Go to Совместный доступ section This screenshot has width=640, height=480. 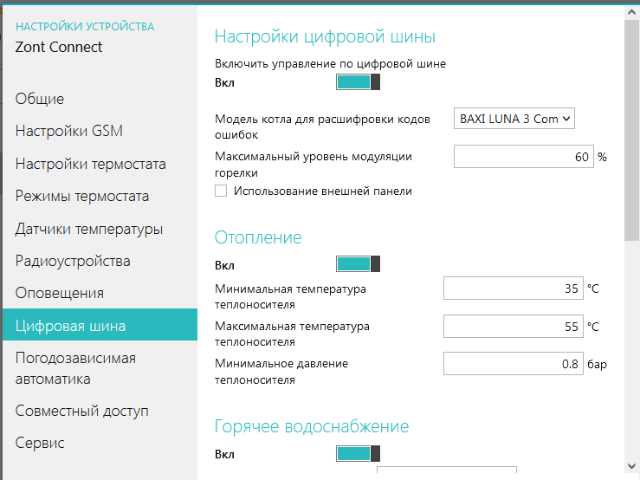(x=81, y=410)
